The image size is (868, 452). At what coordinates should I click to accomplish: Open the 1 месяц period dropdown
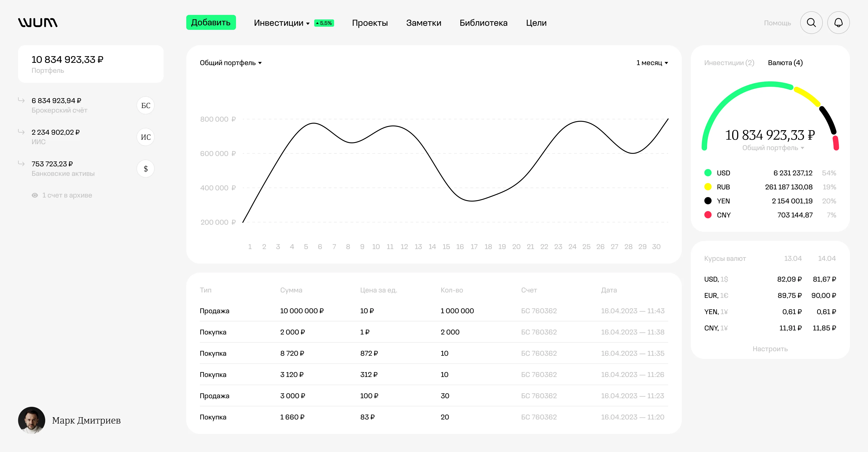[652, 63]
